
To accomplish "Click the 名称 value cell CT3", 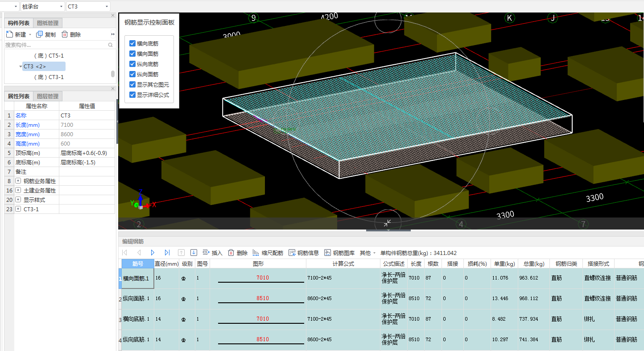I will (87, 115).
